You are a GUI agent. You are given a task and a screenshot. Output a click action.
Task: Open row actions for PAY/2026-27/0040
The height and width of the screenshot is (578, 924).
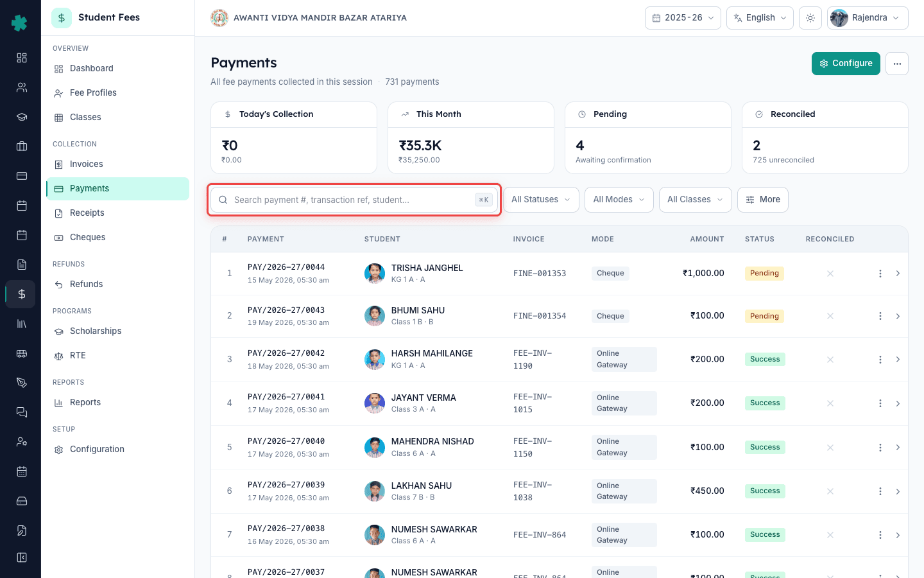point(880,448)
